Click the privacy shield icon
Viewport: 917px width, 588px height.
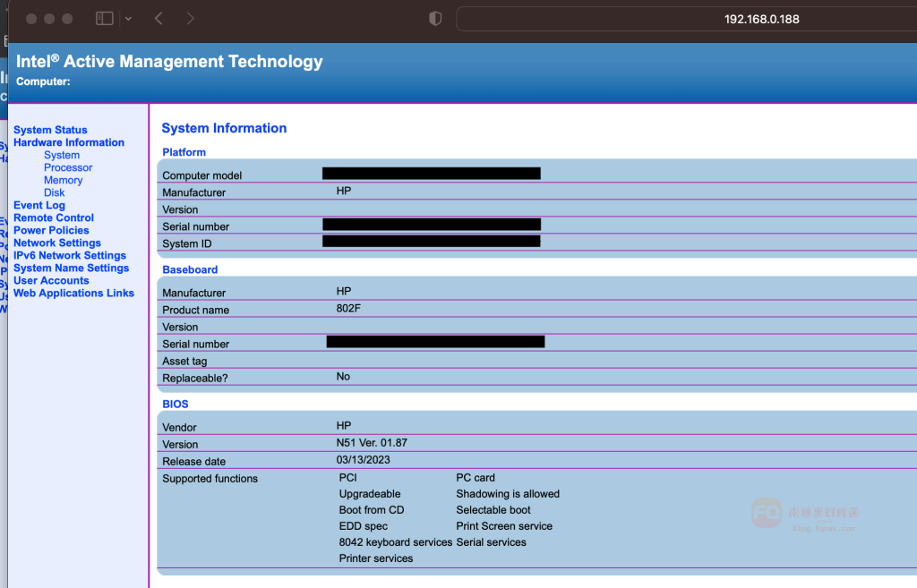[x=435, y=19]
